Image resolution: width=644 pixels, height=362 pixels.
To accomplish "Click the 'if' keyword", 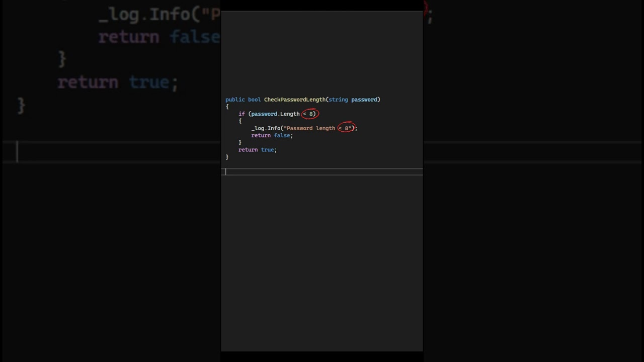I will pos(242,114).
